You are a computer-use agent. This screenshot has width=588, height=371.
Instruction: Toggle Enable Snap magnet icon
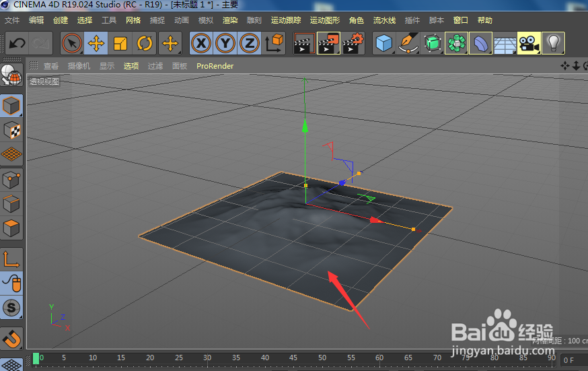tap(11, 339)
